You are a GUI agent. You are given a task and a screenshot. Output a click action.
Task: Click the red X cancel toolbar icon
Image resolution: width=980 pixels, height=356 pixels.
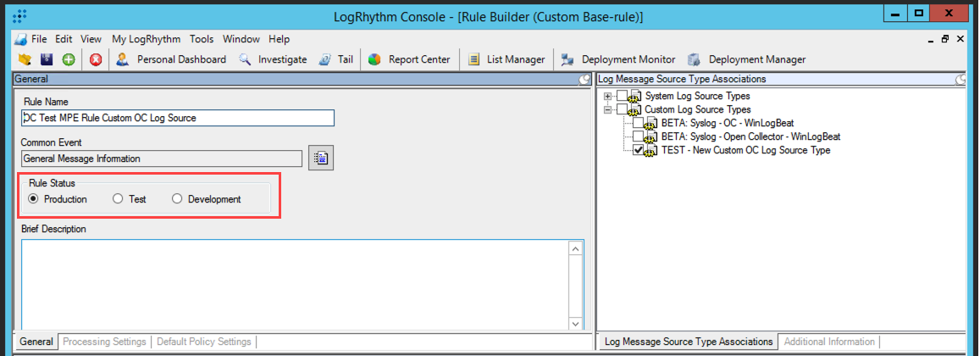(96, 59)
